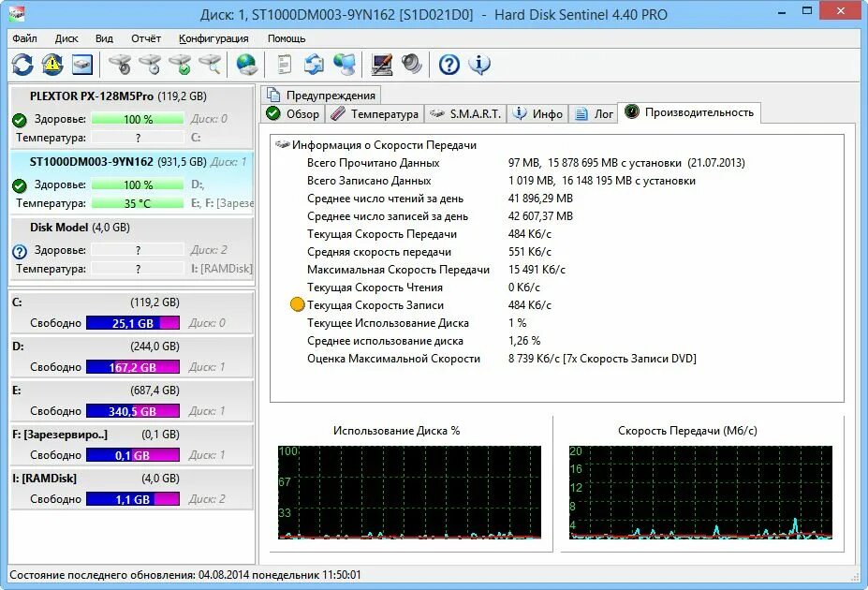The height and width of the screenshot is (590, 868).
Task: Click the Всего Записано Данных row
Action: tap(502, 181)
